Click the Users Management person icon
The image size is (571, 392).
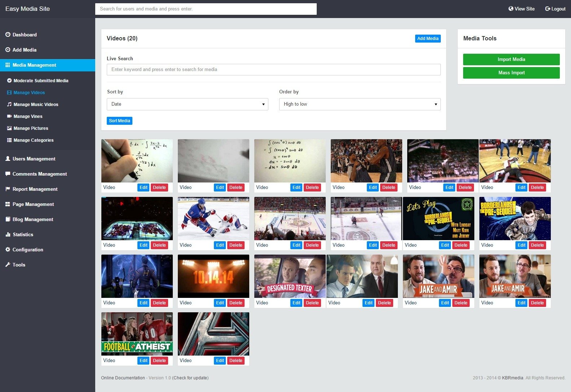click(8, 159)
